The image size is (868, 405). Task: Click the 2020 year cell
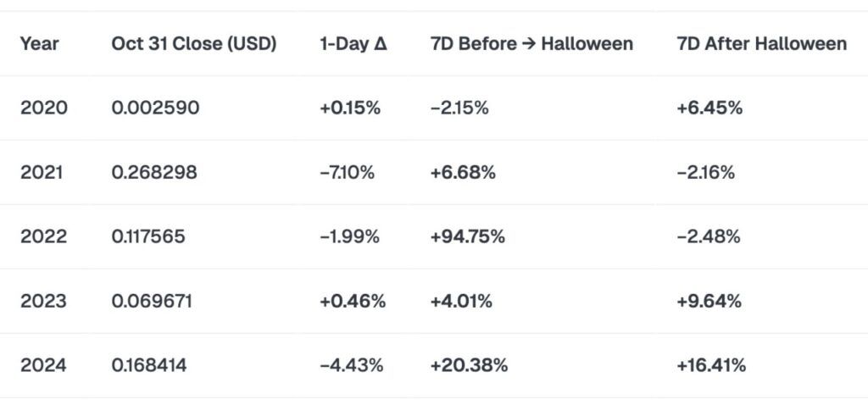[x=43, y=108]
